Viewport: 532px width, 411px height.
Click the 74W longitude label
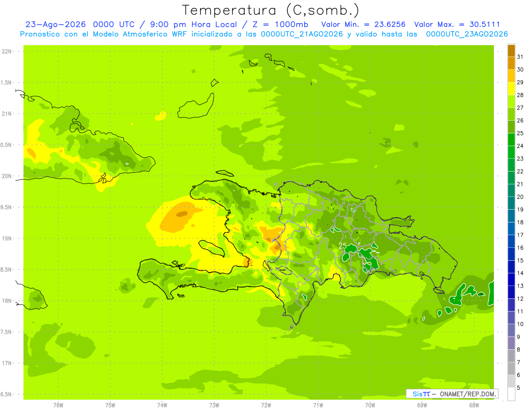point(162,405)
